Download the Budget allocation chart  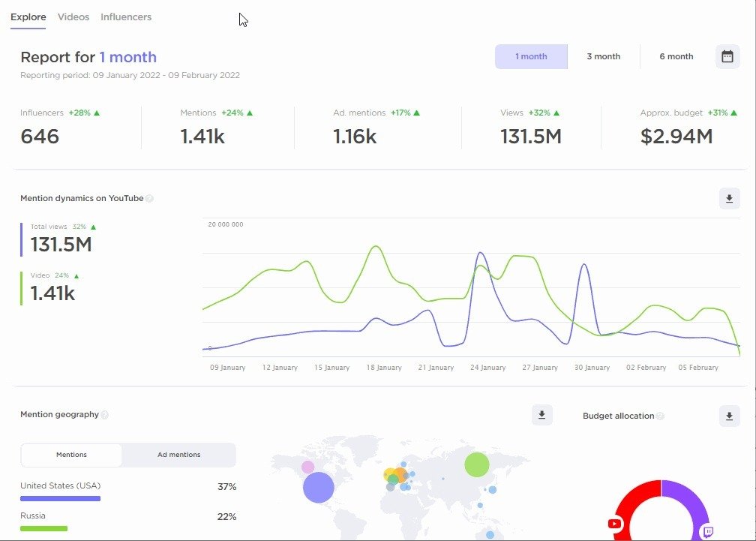click(727, 416)
